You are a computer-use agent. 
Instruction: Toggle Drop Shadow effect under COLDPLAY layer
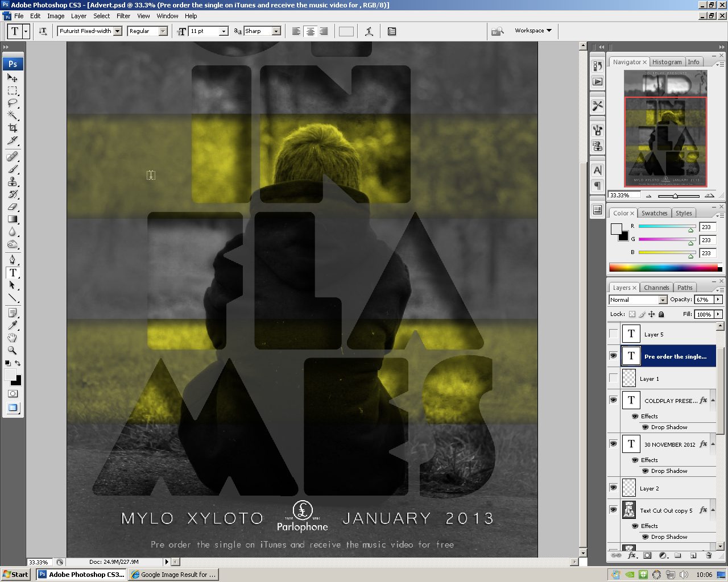(x=645, y=427)
